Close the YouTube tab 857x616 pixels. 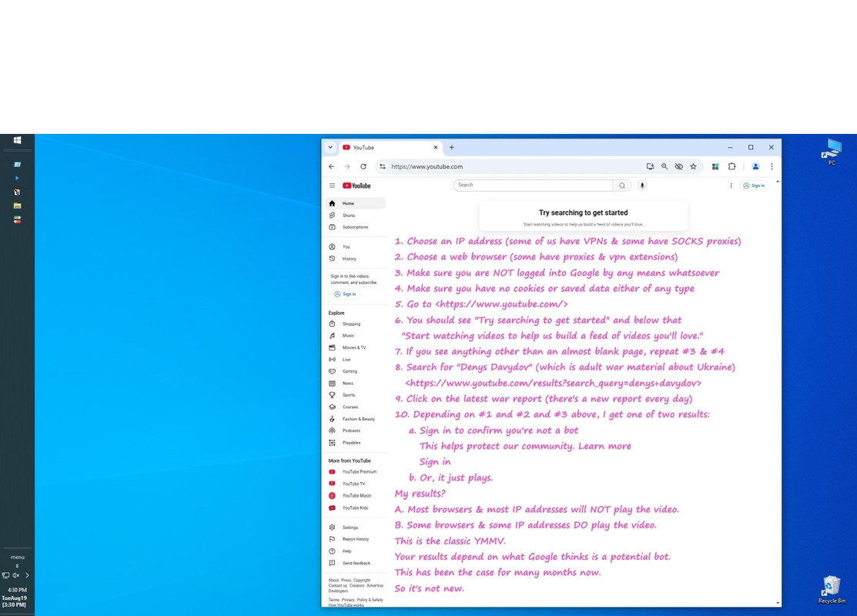(x=436, y=147)
